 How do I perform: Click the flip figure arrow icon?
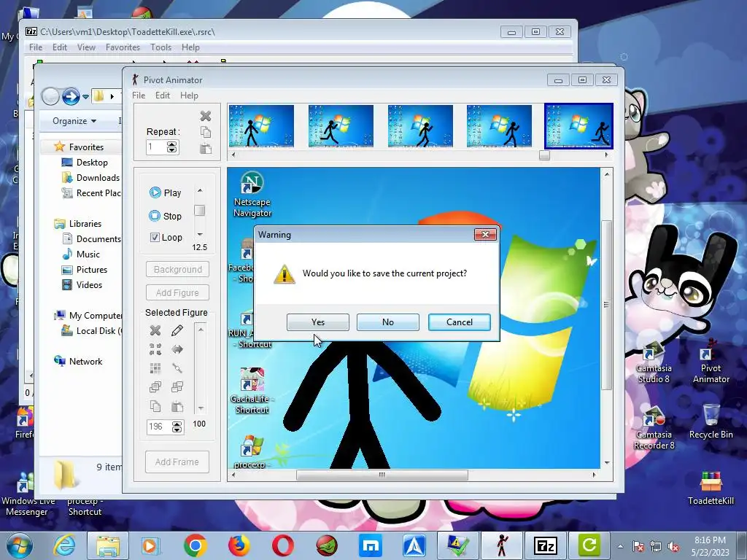tap(177, 349)
